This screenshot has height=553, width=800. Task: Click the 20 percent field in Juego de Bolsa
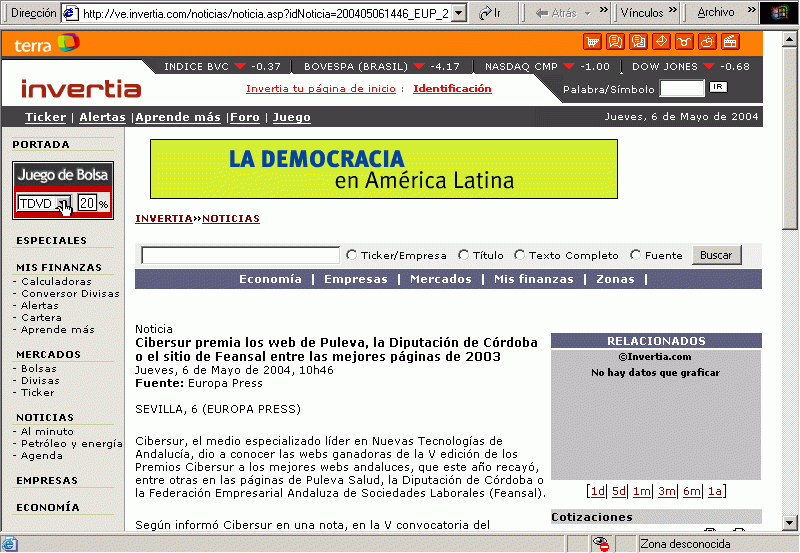coord(87,203)
